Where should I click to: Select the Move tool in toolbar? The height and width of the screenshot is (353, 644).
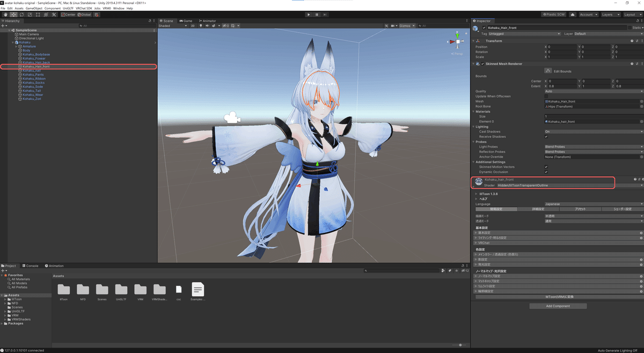tap(13, 14)
